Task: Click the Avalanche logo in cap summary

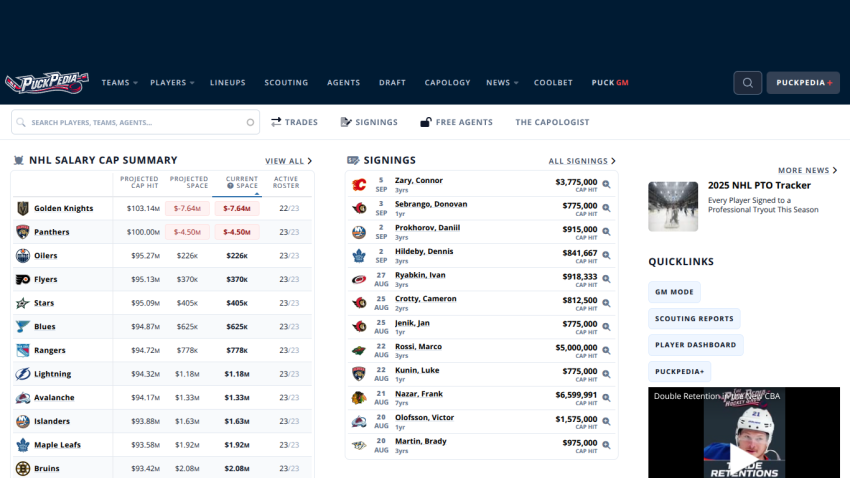Action: [x=22, y=398]
